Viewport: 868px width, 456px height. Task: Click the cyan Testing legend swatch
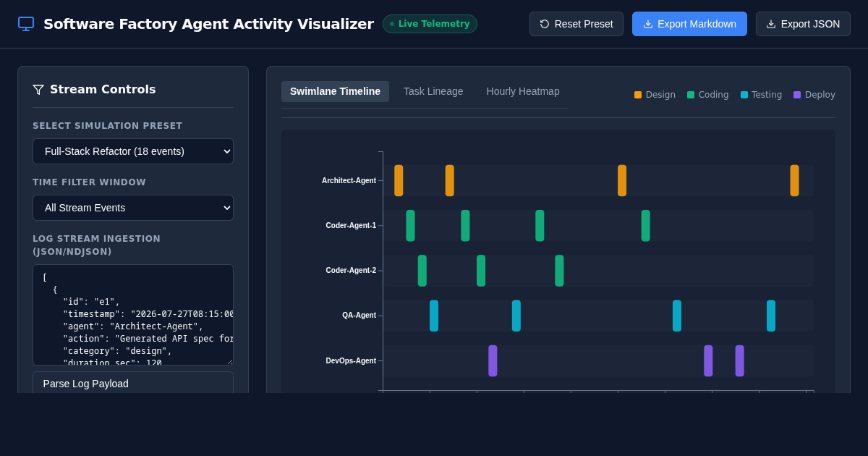click(x=744, y=95)
